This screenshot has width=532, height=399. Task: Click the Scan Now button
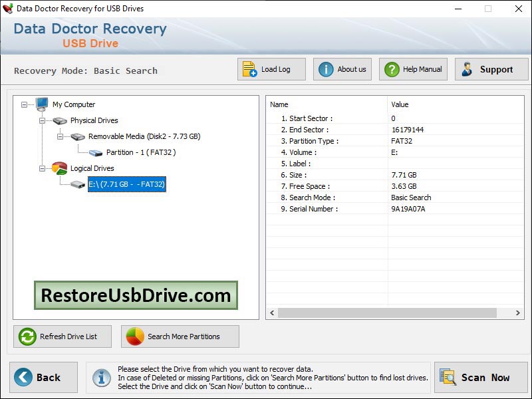pyautogui.click(x=480, y=377)
